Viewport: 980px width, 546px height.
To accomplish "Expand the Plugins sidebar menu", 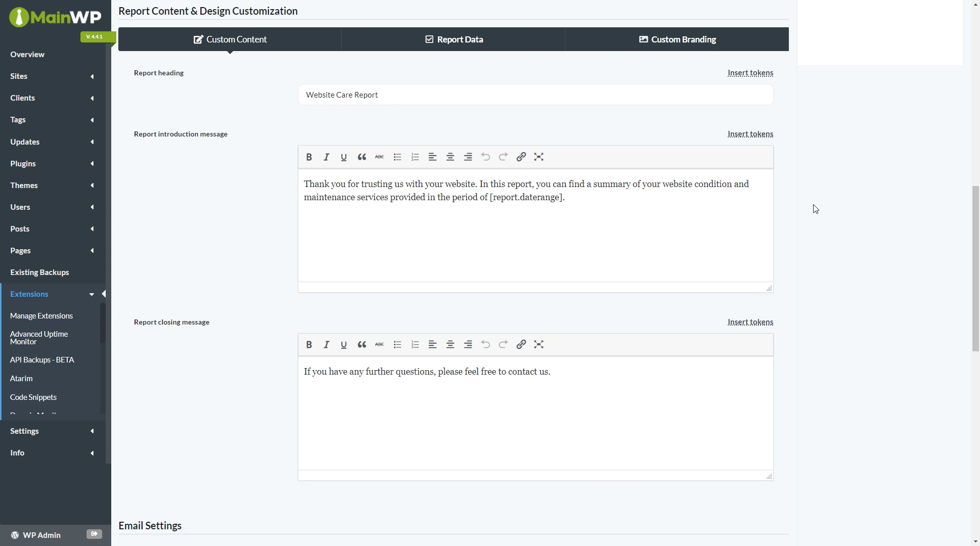I will (53, 163).
